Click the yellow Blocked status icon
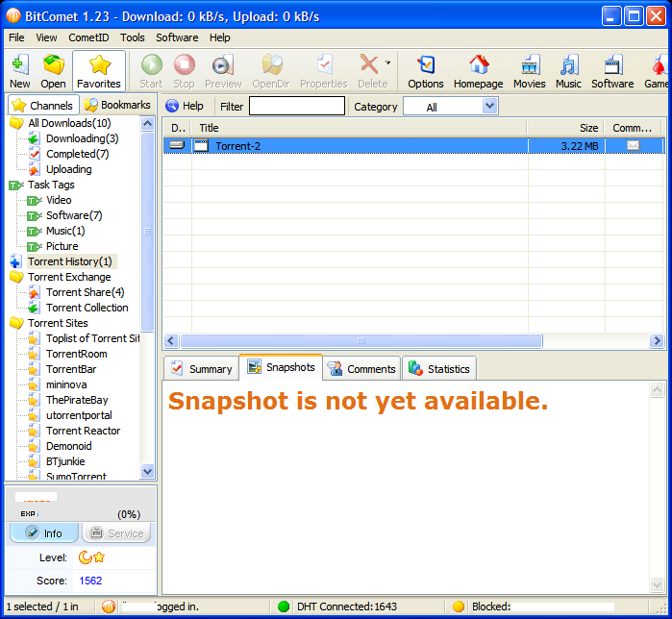 [459, 607]
